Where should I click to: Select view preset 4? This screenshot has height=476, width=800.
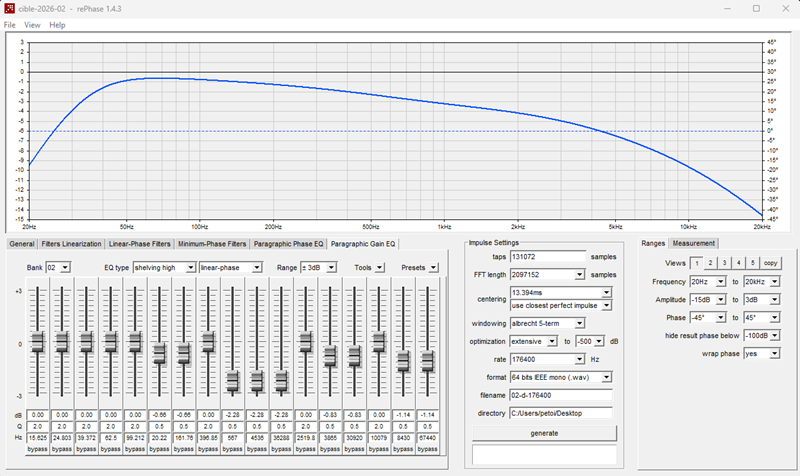pyautogui.click(x=738, y=263)
